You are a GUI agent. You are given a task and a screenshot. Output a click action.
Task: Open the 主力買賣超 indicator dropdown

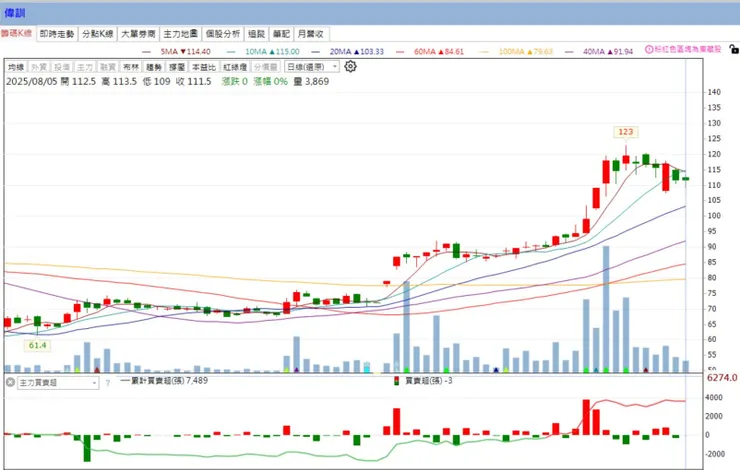point(58,383)
